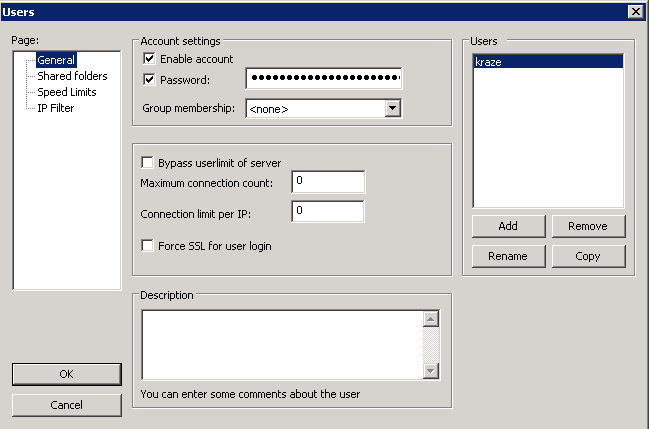
Task: Go to Speed Limits page
Action: [66, 92]
